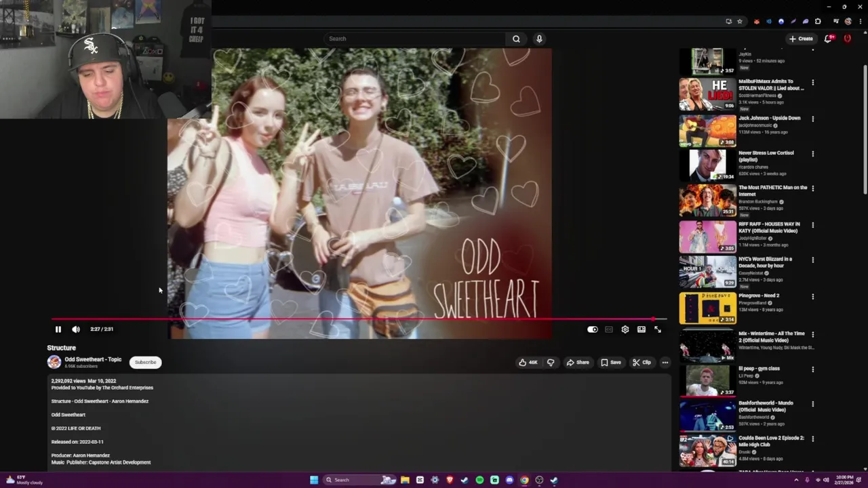Open the Chrome three-dot menu

click(x=860, y=21)
